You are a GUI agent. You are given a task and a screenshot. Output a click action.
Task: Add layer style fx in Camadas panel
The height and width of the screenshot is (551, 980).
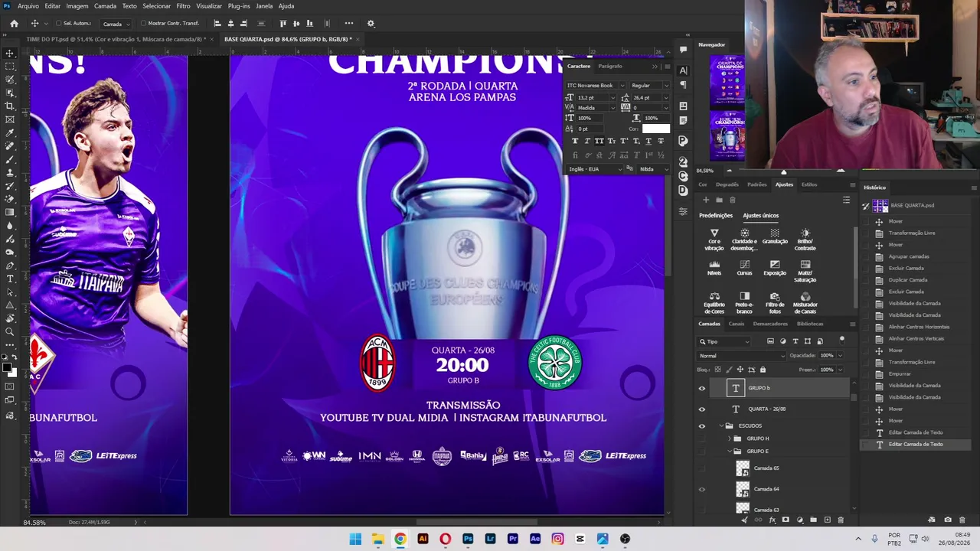click(x=772, y=520)
